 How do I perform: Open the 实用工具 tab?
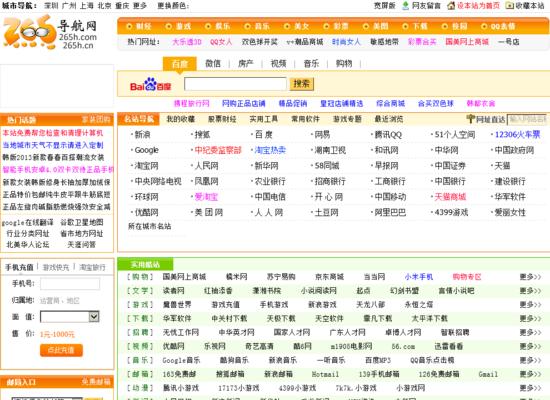264,119
